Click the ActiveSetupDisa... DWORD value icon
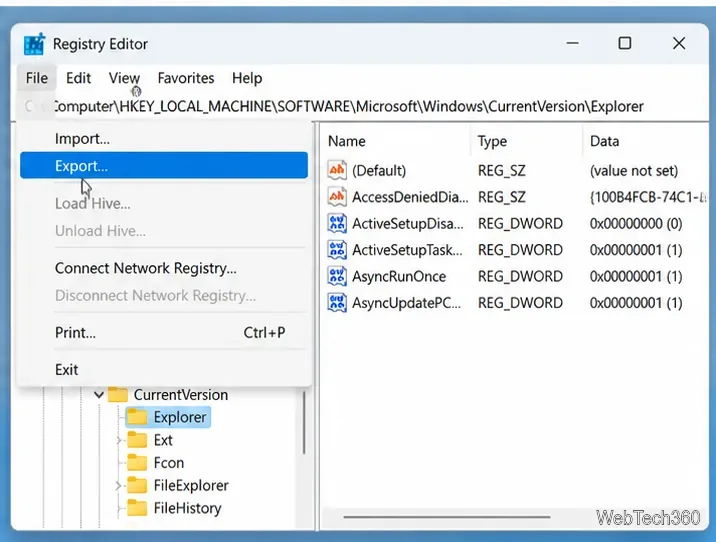This screenshot has height=542, width=716. 337,223
